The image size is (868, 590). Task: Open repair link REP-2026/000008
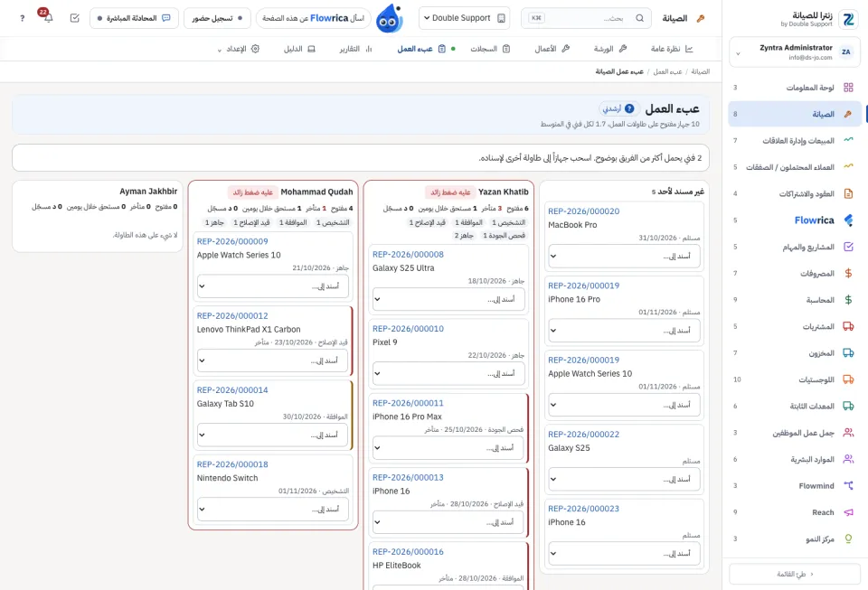pyautogui.click(x=408, y=255)
